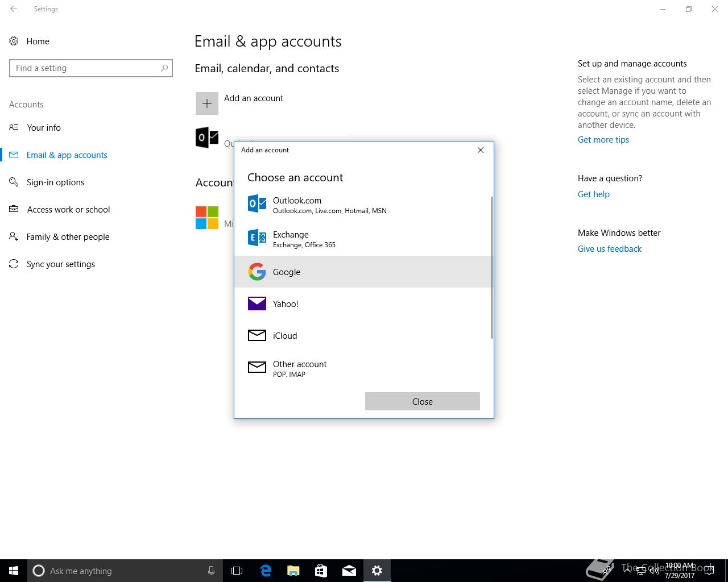This screenshot has height=582, width=728.
Task: Open the Windows Start menu
Action: (14, 571)
